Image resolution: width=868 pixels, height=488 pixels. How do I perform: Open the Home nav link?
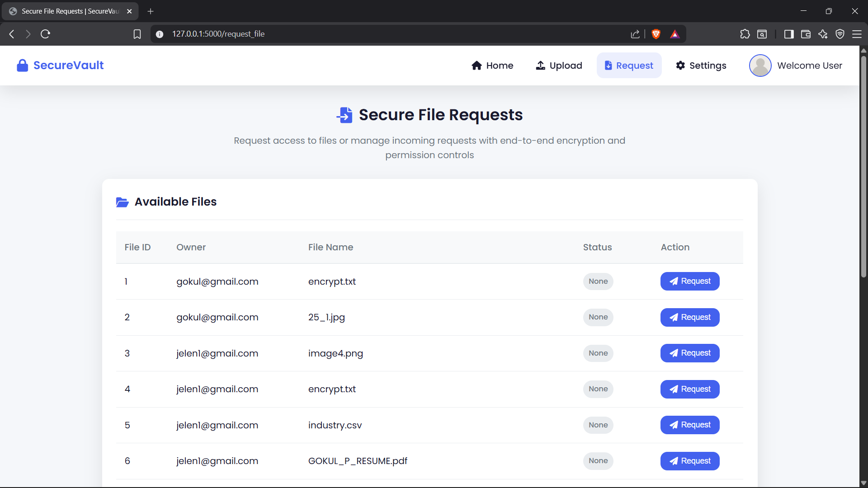(492, 66)
